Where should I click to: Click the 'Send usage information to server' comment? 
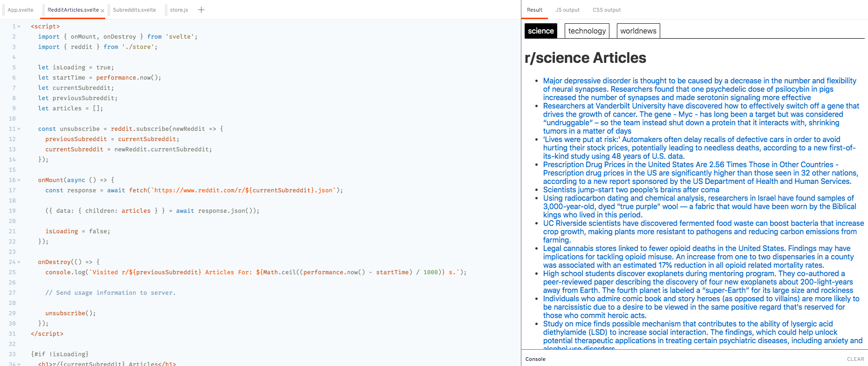pyautogui.click(x=110, y=293)
